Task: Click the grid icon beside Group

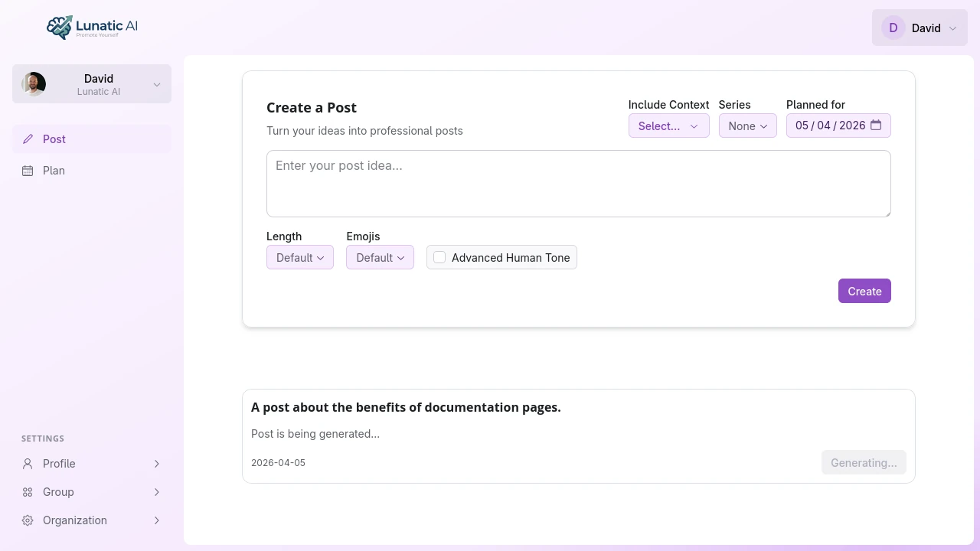Action: 28,491
